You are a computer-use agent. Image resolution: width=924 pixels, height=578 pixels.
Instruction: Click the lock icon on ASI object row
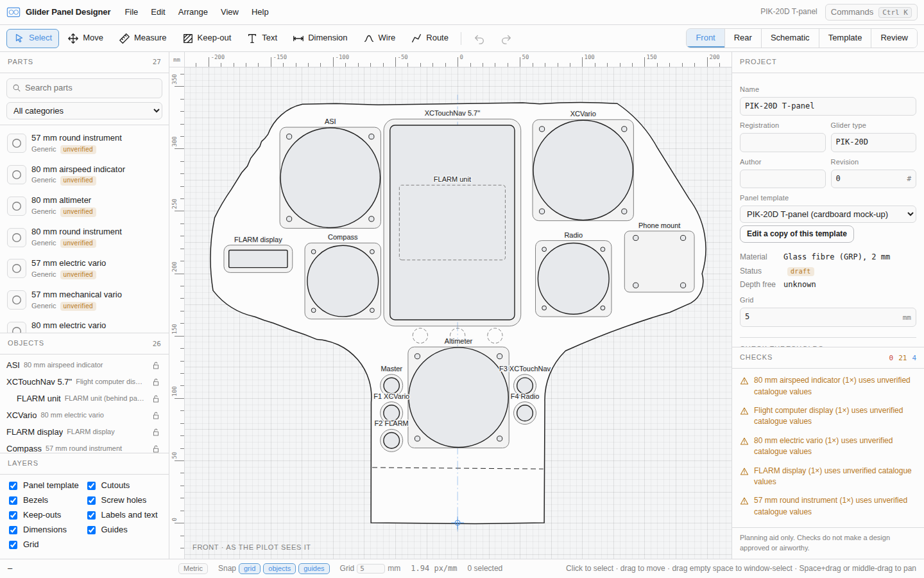click(156, 365)
